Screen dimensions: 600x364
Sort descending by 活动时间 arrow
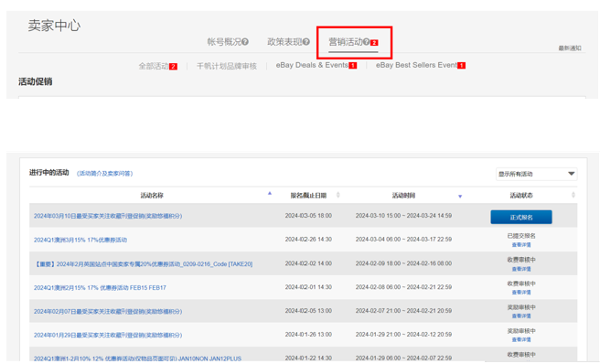pyautogui.click(x=460, y=197)
